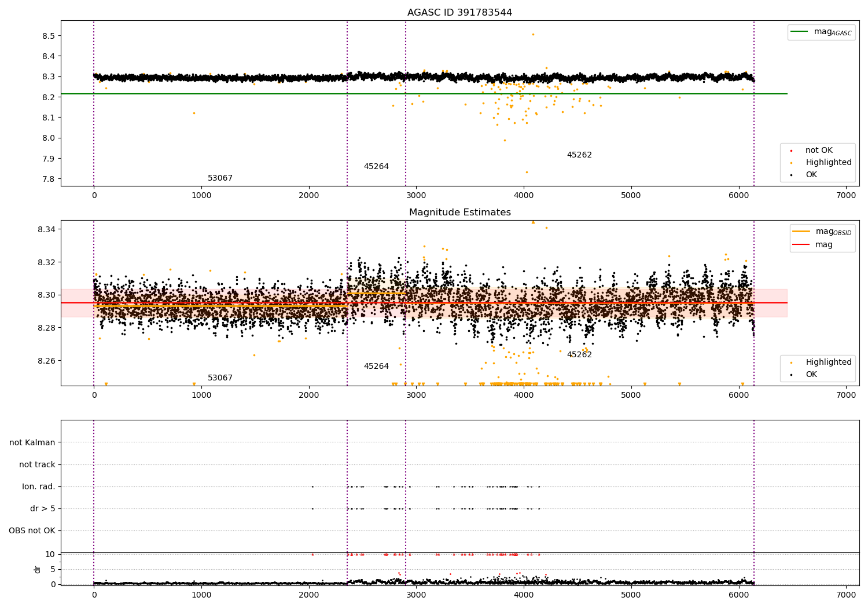Click the red 'not OK' legend marker
868x608 pixels.
tap(791, 151)
